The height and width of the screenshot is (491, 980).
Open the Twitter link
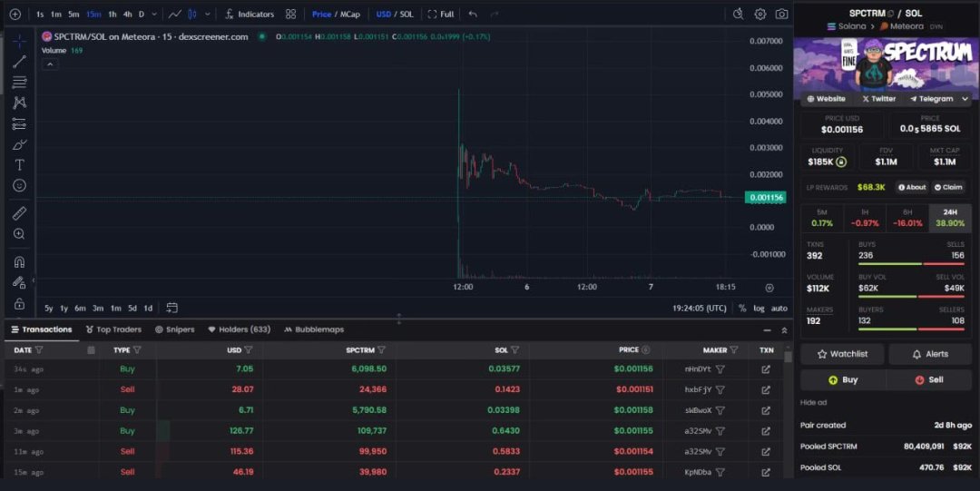[878, 99]
